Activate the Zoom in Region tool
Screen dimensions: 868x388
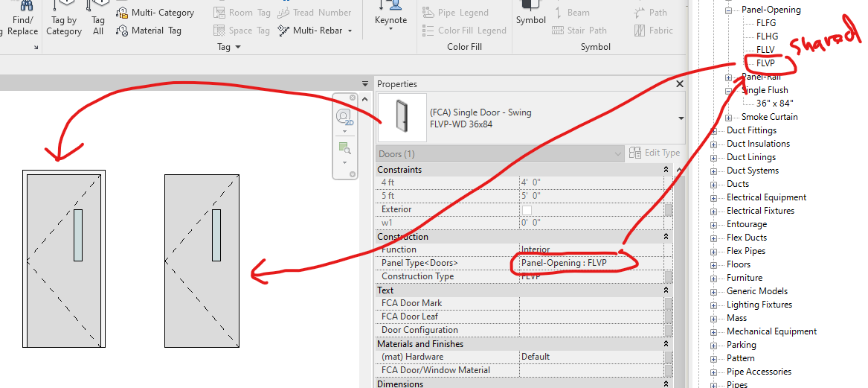[344, 148]
